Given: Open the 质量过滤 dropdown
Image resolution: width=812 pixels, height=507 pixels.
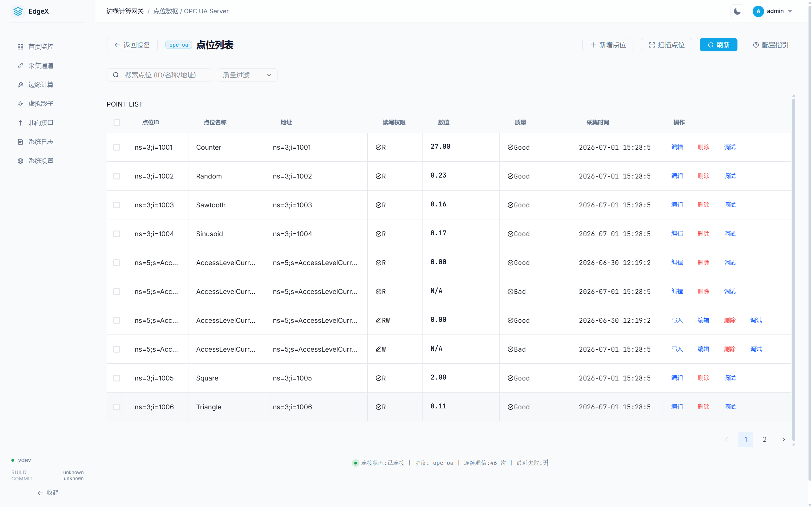Looking at the screenshot, I should point(247,75).
